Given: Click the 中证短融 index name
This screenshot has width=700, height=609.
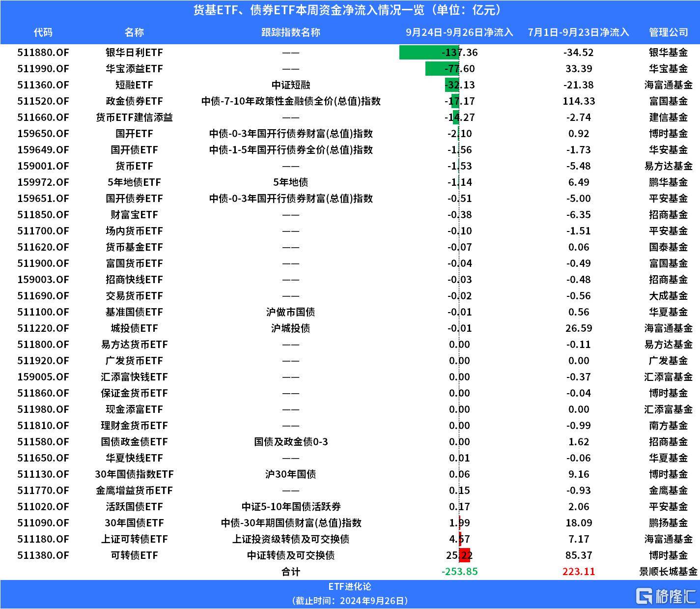Looking at the screenshot, I should point(291,85).
